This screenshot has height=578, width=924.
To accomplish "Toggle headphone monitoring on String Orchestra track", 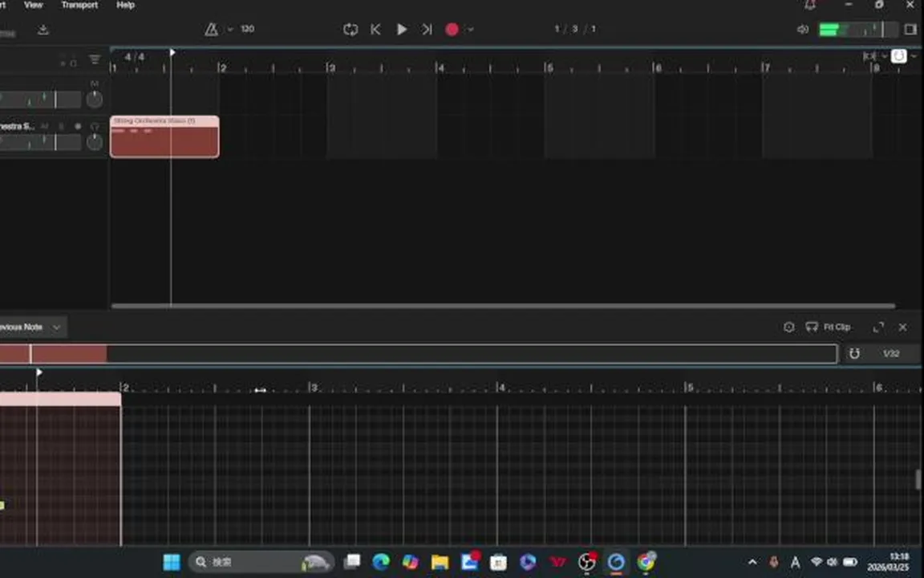I will [x=95, y=126].
